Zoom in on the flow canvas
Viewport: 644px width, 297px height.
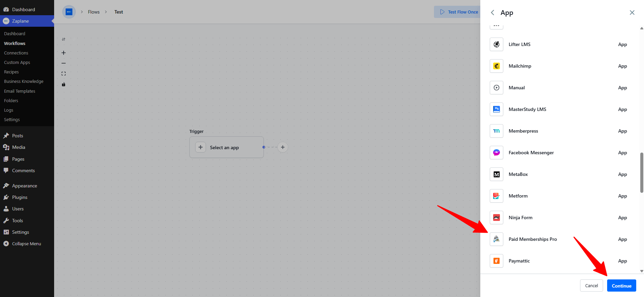click(64, 53)
